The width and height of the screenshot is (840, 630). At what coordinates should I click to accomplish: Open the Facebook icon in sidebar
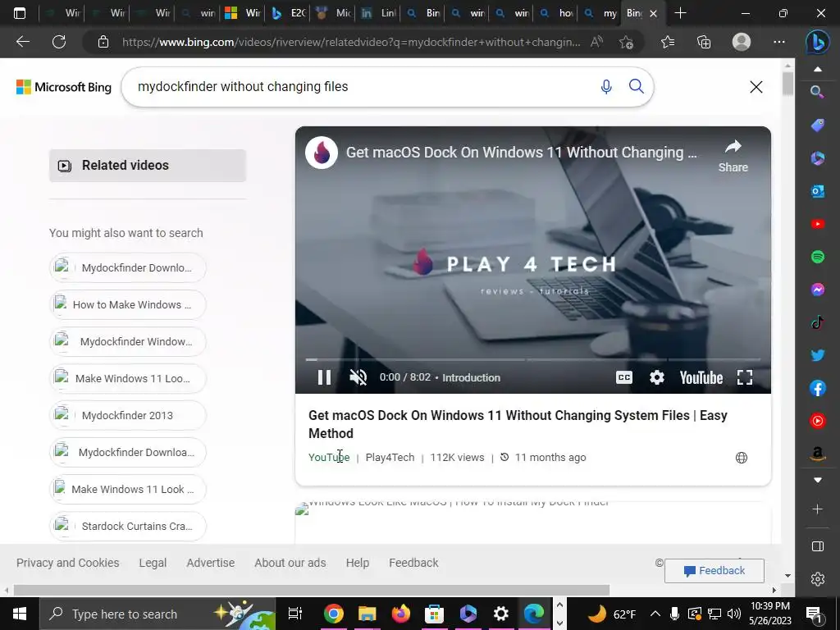pos(818,388)
